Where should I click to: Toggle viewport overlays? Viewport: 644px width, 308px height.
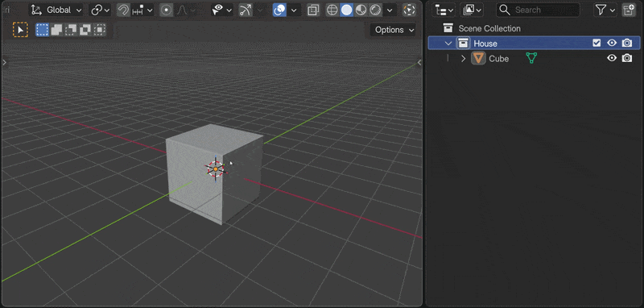(279, 10)
